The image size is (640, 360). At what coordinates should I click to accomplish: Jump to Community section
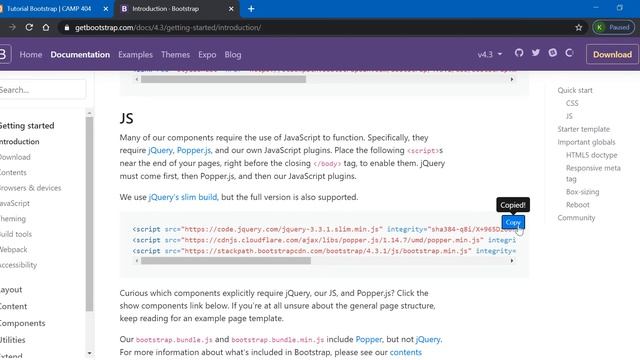576,218
